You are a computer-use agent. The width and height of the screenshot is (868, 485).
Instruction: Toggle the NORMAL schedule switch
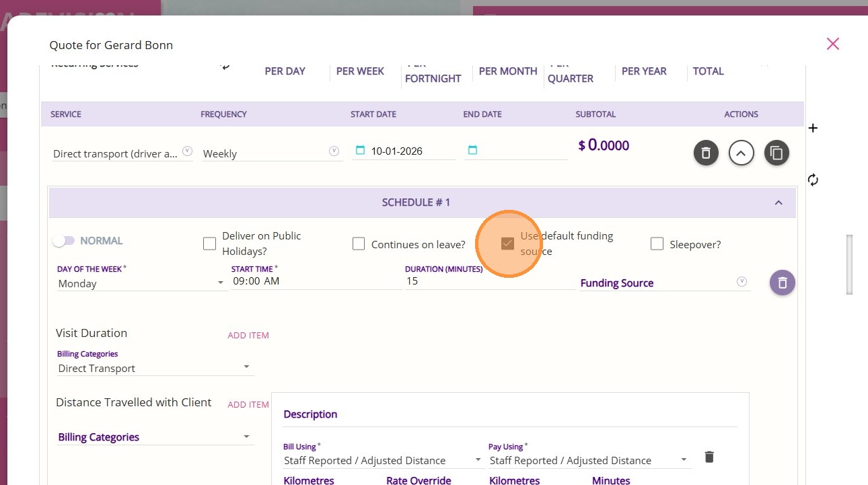click(x=64, y=241)
